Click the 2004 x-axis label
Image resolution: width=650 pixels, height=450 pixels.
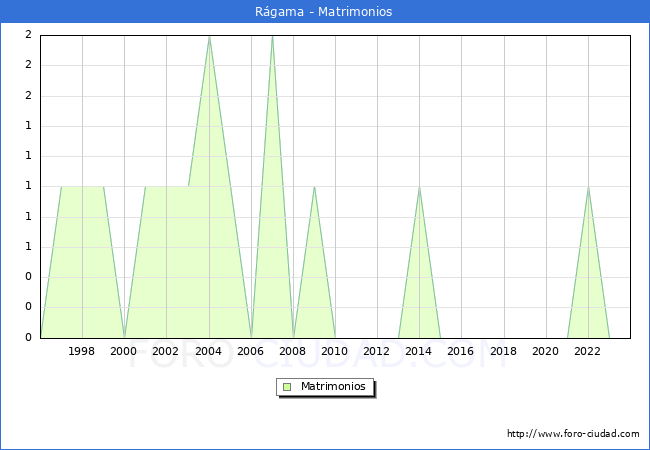click(209, 351)
